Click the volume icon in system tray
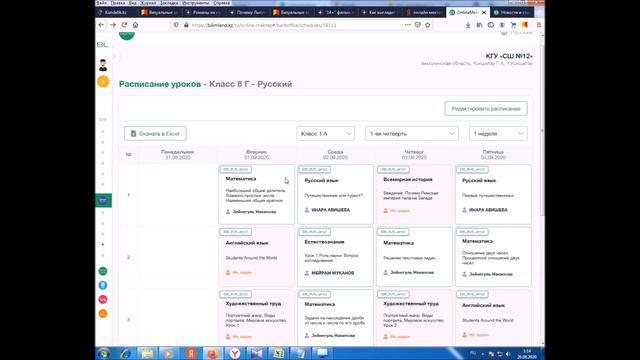 (508, 354)
